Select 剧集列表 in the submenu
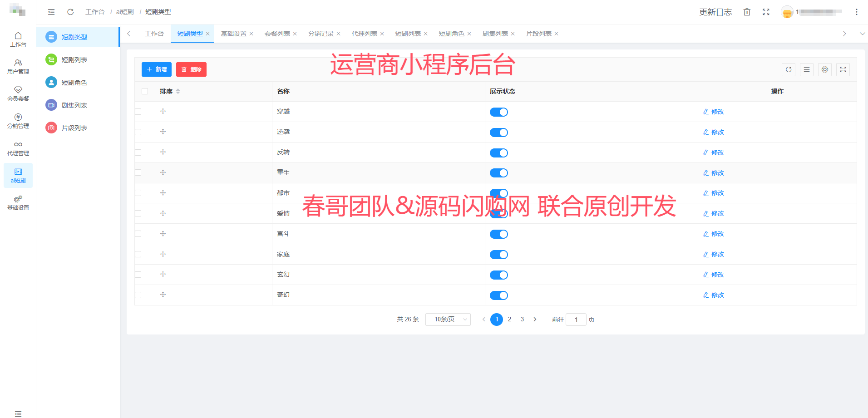The width and height of the screenshot is (868, 418). click(78, 105)
